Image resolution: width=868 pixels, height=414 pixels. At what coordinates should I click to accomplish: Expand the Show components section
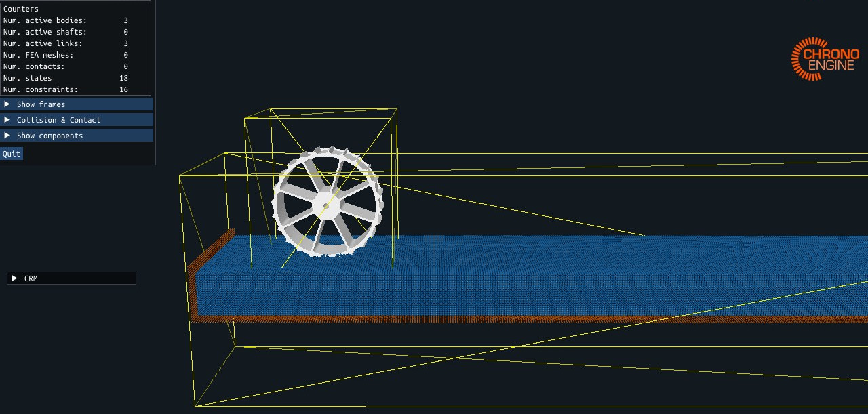(77, 136)
